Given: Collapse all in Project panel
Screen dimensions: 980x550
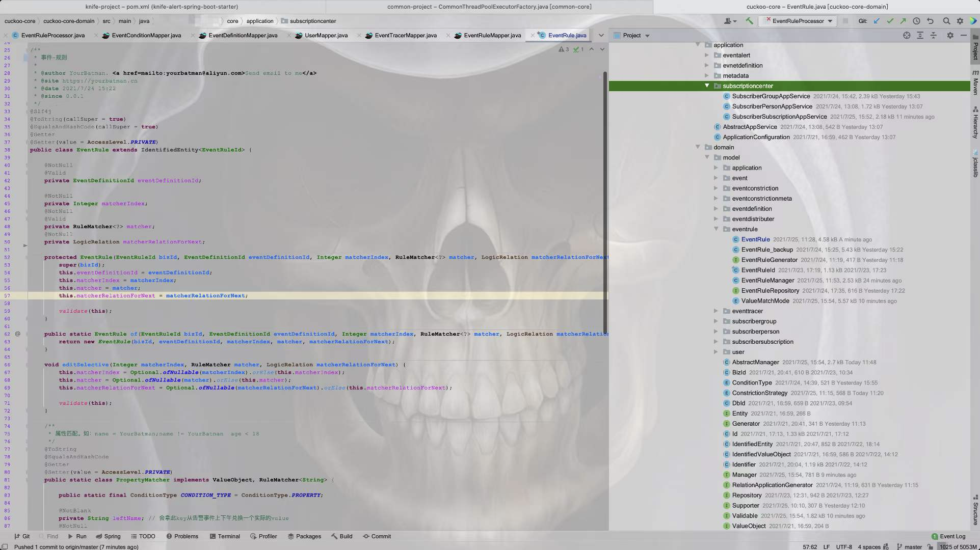Looking at the screenshot, I should (x=933, y=35).
